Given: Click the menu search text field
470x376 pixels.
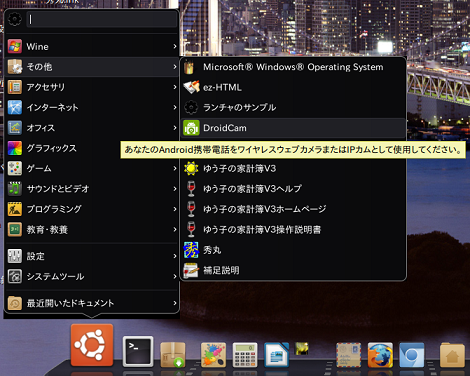Looking at the screenshot, I should point(101,19).
